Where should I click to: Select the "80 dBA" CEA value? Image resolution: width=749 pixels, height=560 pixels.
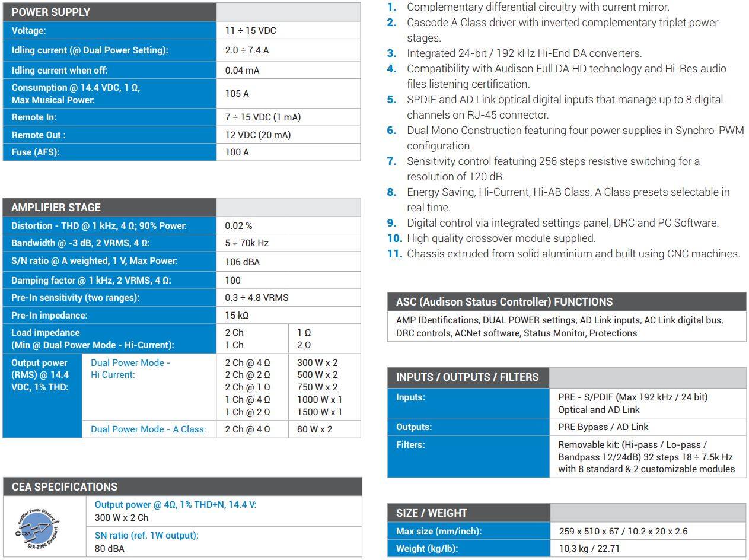point(110,548)
